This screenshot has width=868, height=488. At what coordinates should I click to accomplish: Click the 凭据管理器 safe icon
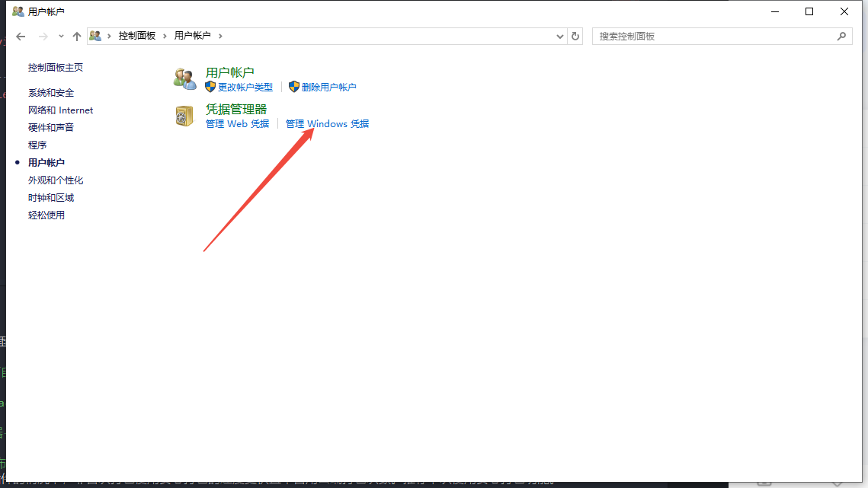point(184,116)
